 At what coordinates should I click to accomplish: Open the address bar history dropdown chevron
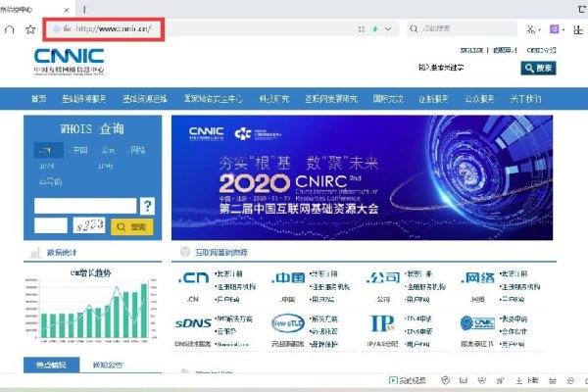tap(388, 28)
